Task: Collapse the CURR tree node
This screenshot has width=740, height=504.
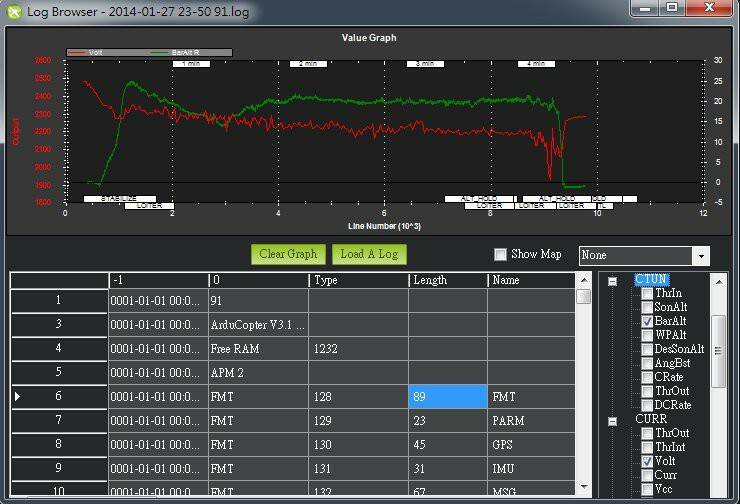Action: pyautogui.click(x=612, y=421)
